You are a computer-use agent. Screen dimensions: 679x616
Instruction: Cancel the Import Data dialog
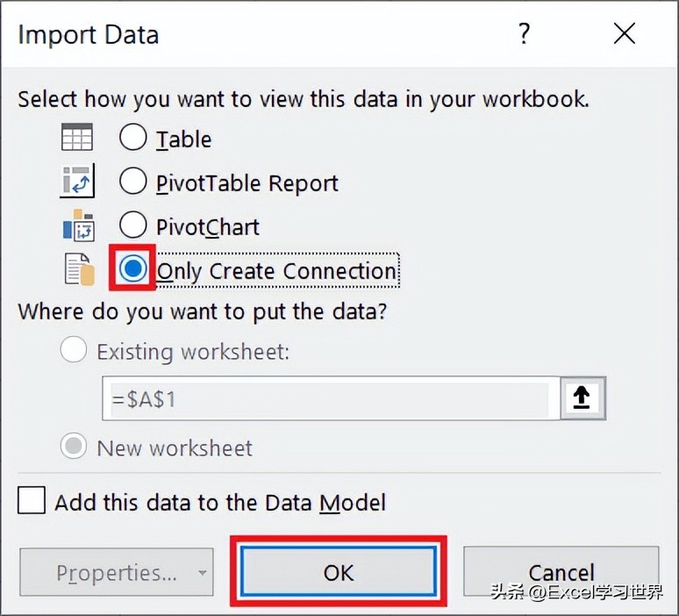pyautogui.click(x=561, y=572)
